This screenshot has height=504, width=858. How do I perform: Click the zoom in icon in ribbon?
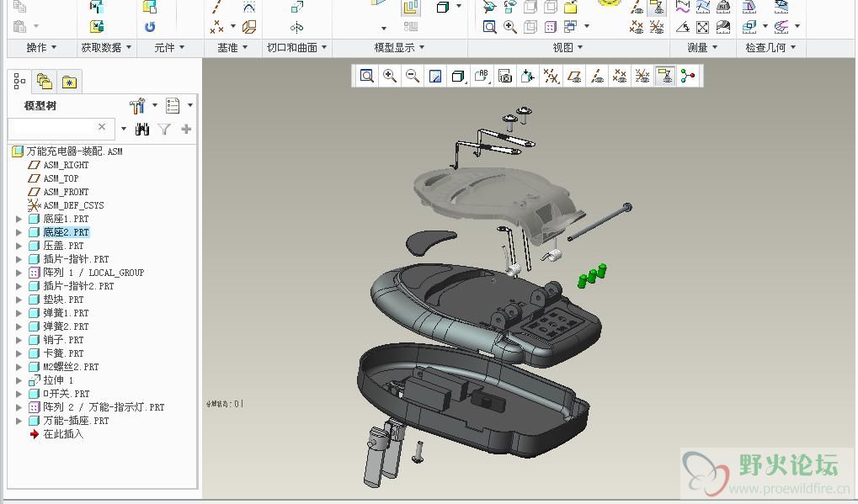click(x=510, y=26)
